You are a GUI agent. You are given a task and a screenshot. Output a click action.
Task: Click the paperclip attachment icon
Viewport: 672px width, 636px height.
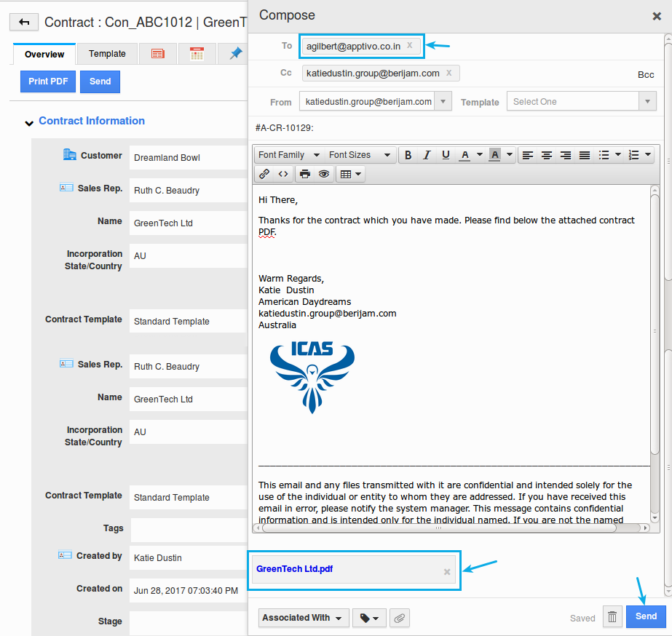[x=399, y=618]
